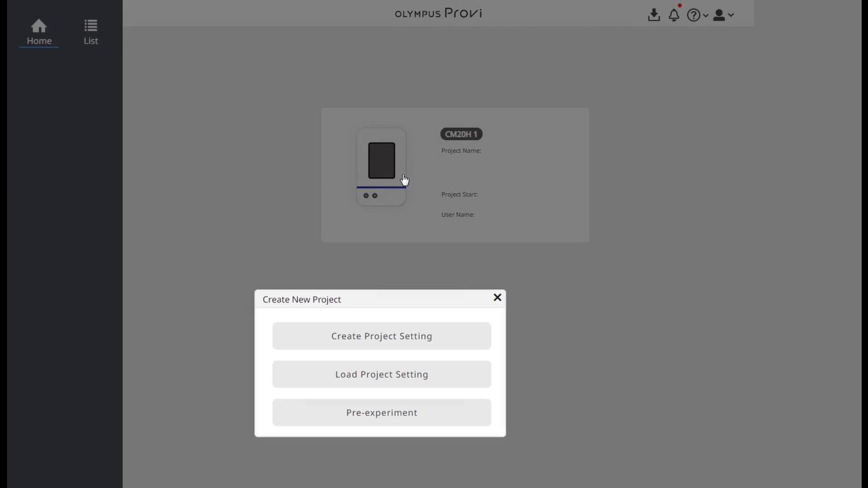Viewport: 868px width, 488px height.
Task: Start a Pre-experiment
Action: 381,412
